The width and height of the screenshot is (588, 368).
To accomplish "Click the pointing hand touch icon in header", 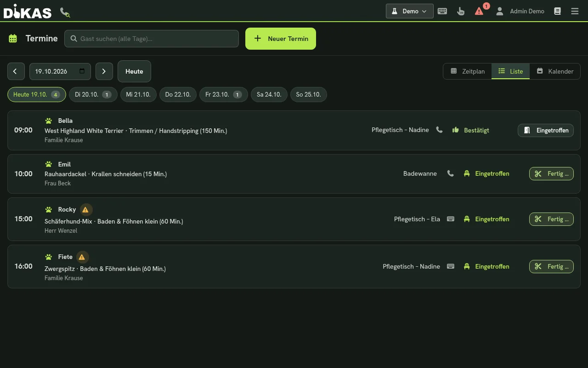I will point(461,11).
